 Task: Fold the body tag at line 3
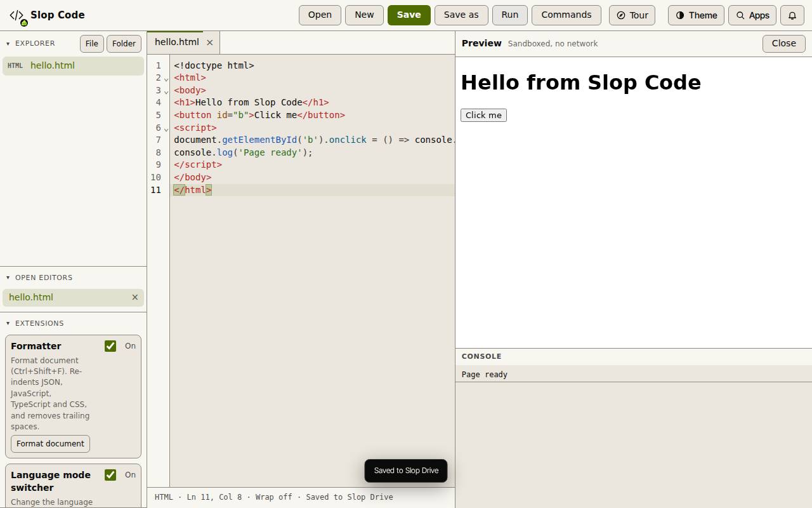tap(166, 91)
